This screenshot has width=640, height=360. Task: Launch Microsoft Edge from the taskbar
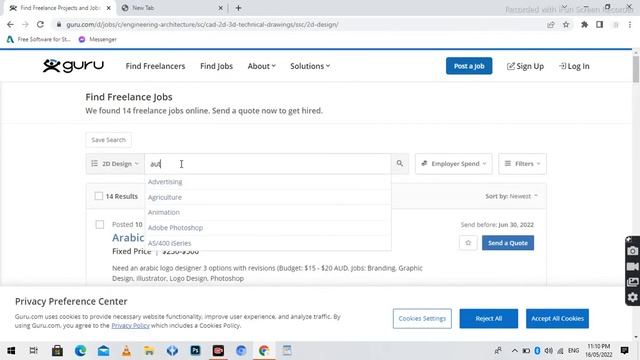[x=80, y=351]
